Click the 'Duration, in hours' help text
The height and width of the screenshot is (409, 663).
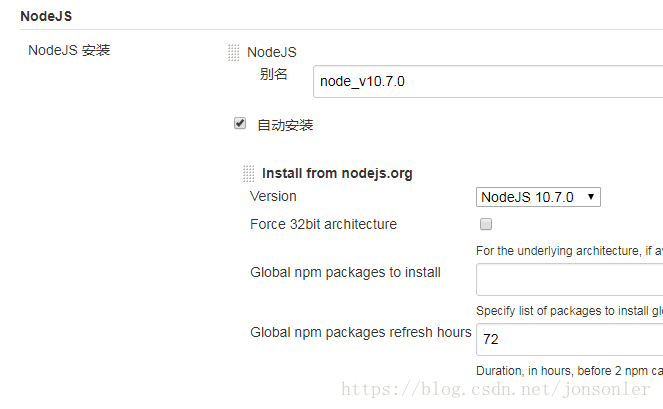click(568, 370)
